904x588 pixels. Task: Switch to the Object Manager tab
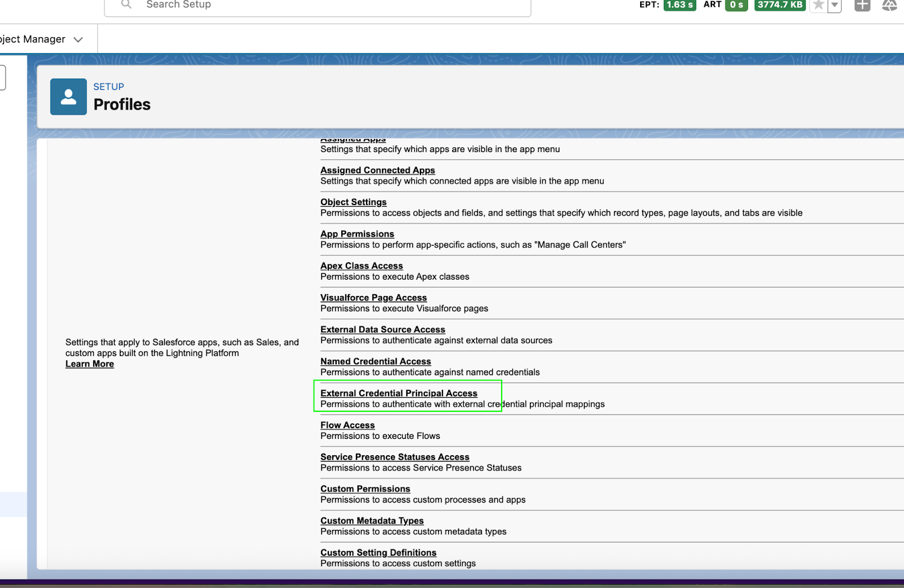click(x=31, y=39)
